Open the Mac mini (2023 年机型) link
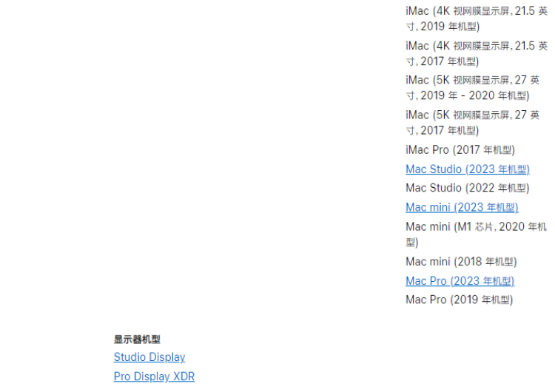Image resolution: width=555 pixels, height=392 pixels. pos(462,207)
